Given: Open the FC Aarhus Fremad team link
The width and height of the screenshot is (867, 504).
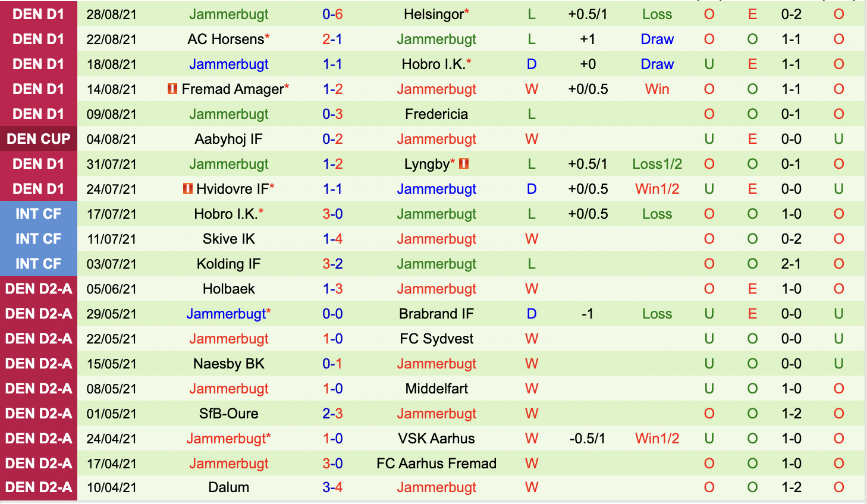Looking at the screenshot, I should tap(436, 464).
